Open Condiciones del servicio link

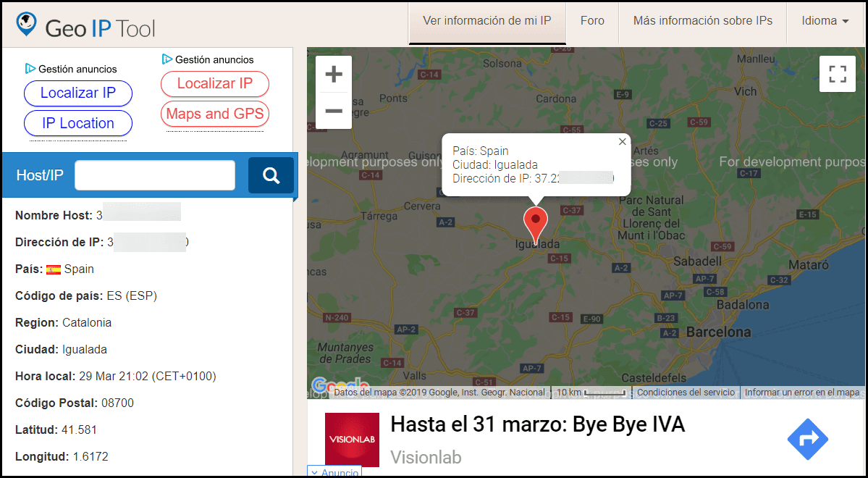point(686,392)
